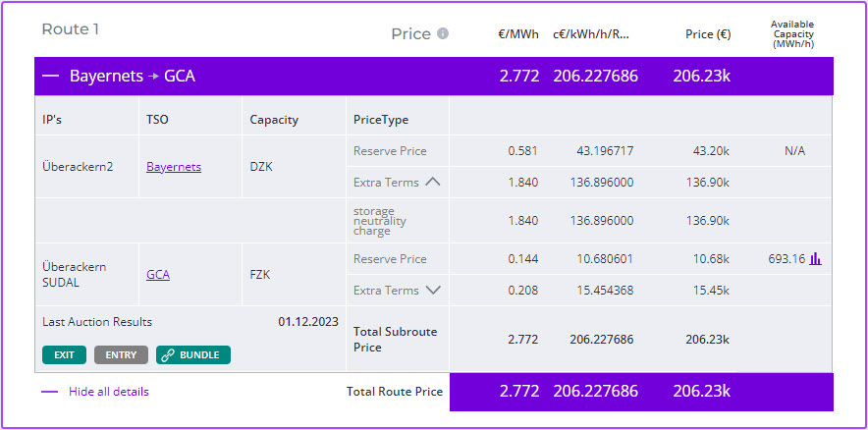
Task: Click the 15.45k price value
Action: pyautogui.click(x=710, y=290)
